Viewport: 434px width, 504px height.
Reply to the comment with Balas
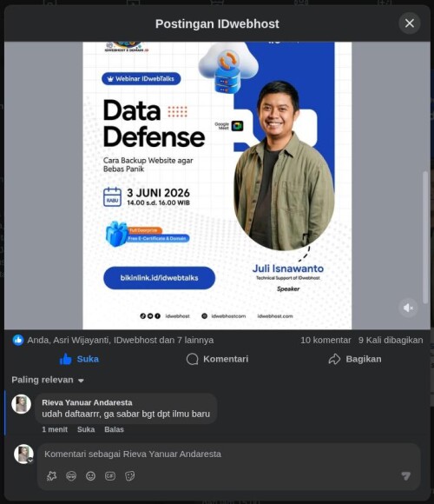click(114, 429)
